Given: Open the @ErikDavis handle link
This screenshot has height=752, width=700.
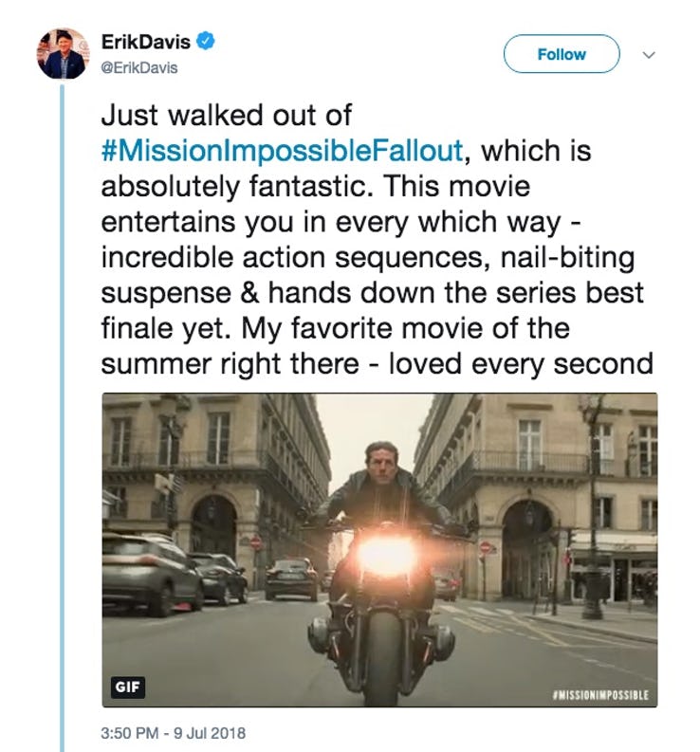Looking at the screenshot, I should click(x=138, y=67).
